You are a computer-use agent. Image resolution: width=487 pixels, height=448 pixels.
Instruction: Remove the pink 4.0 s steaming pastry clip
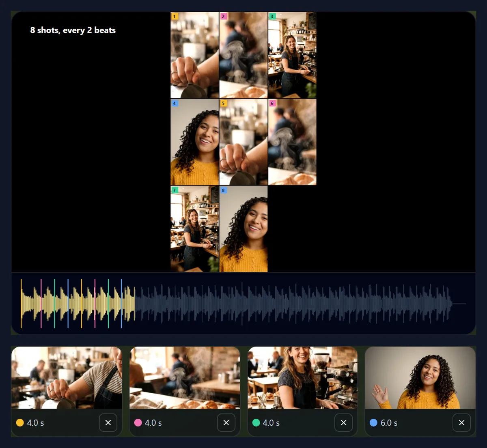[226, 423]
